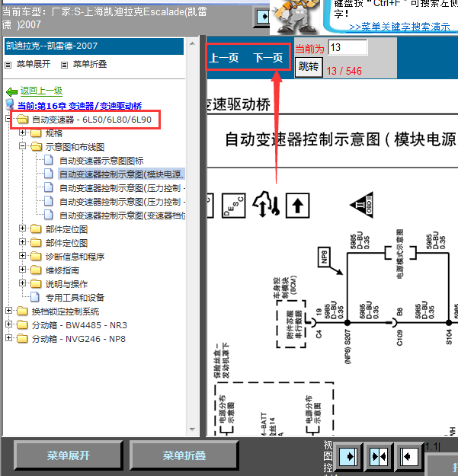Click the top 菜单展开 text link
Image resolution: width=458 pixels, height=476 pixels.
pyautogui.click(x=34, y=64)
